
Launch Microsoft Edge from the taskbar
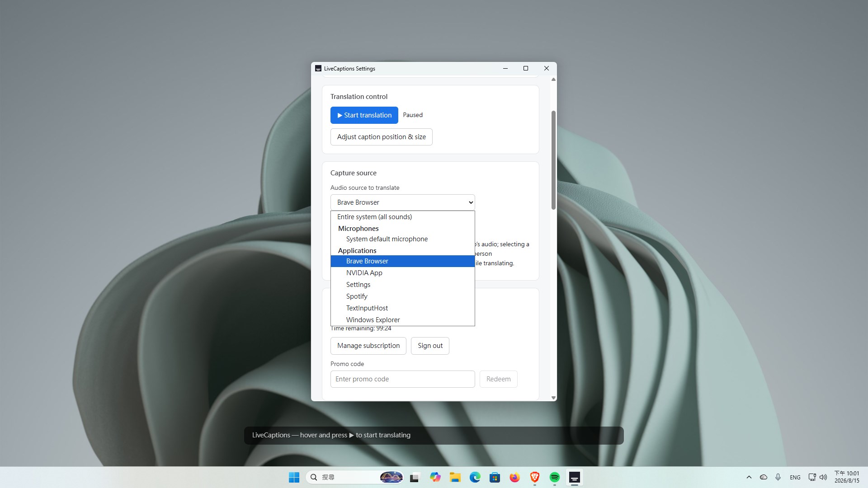[475, 477]
